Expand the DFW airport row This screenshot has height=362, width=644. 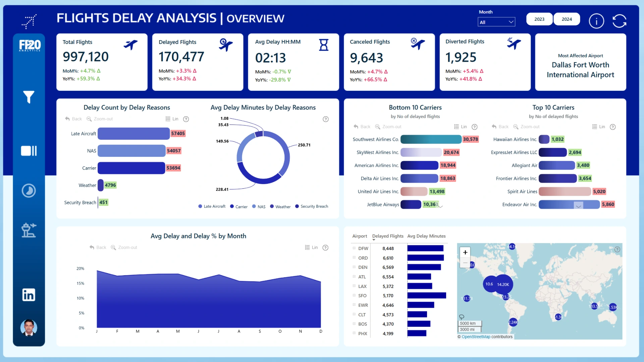(x=354, y=248)
